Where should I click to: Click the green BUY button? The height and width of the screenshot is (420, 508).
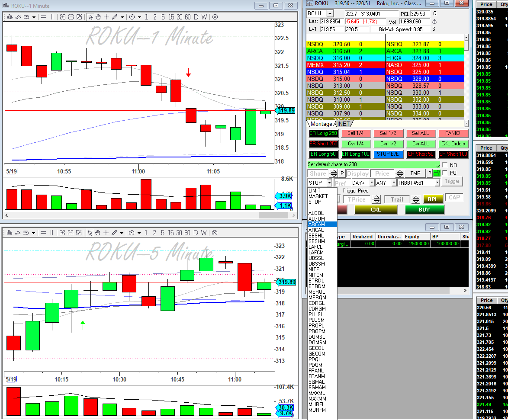pos(424,209)
